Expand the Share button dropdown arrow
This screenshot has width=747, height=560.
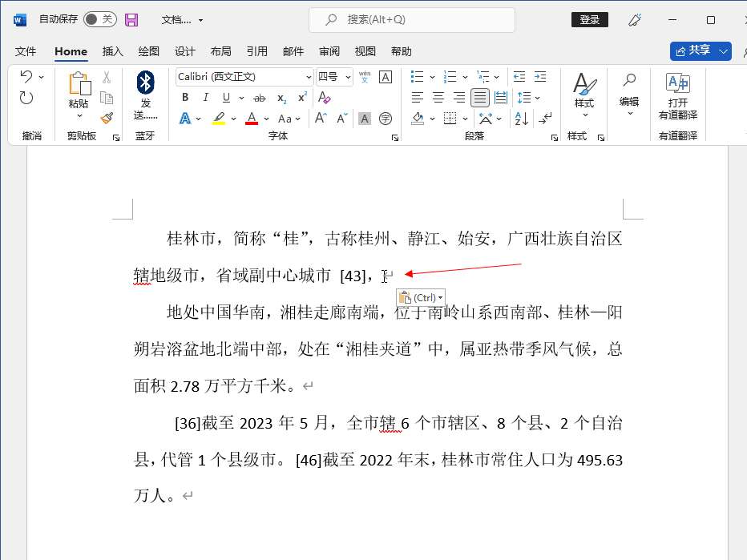pyautogui.click(x=723, y=51)
